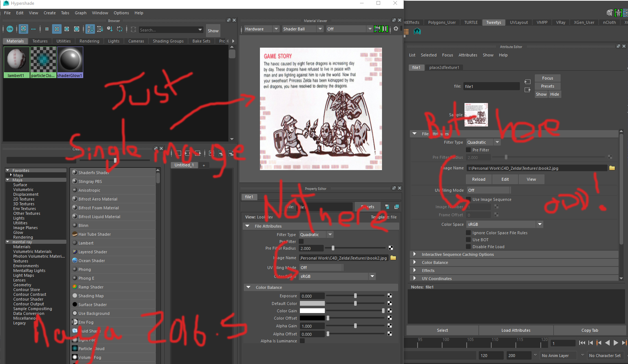628x364 pixels.
Task: Play animation forwards
Action: pos(616,343)
